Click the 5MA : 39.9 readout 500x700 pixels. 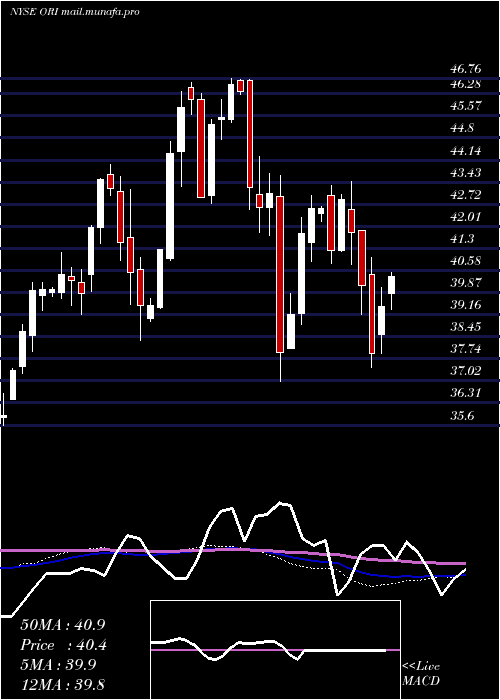click(x=59, y=665)
